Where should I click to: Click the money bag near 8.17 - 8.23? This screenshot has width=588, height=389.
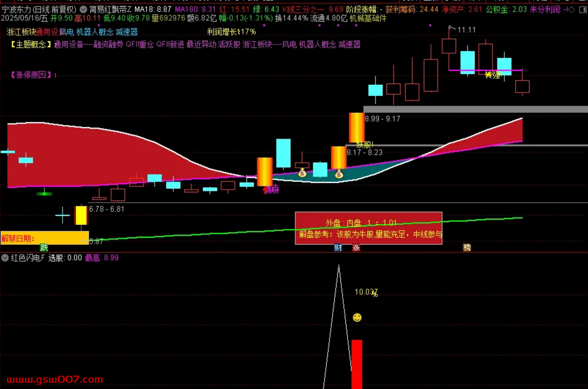(339, 174)
